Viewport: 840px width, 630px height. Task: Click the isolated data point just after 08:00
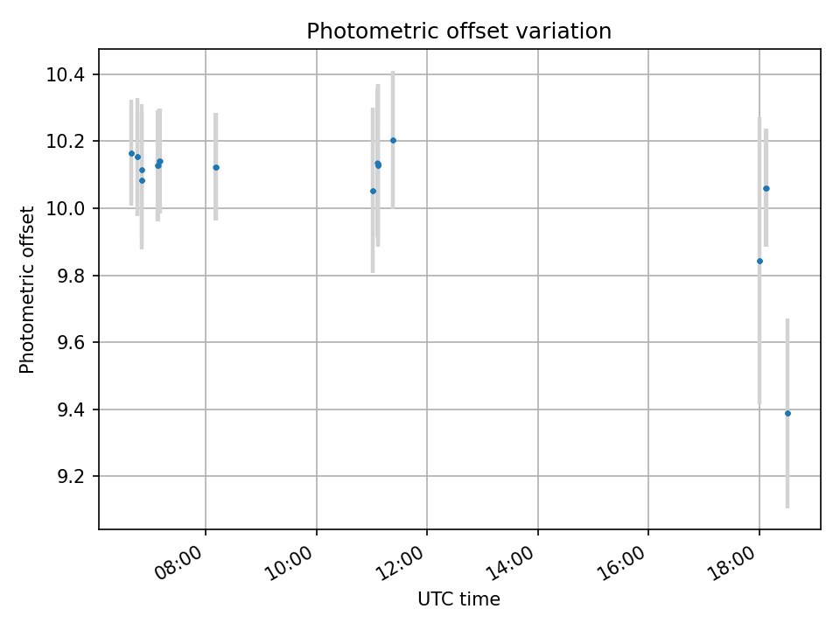[216, 167]
